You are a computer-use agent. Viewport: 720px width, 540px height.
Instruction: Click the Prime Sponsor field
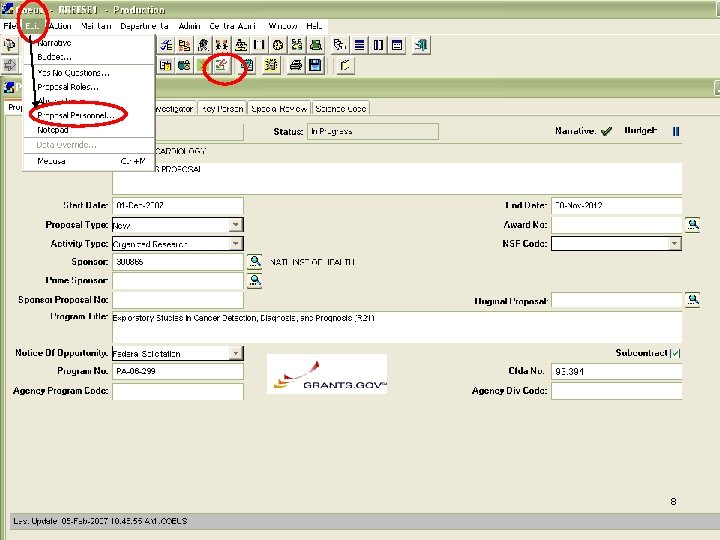click(x=178, y=281)
